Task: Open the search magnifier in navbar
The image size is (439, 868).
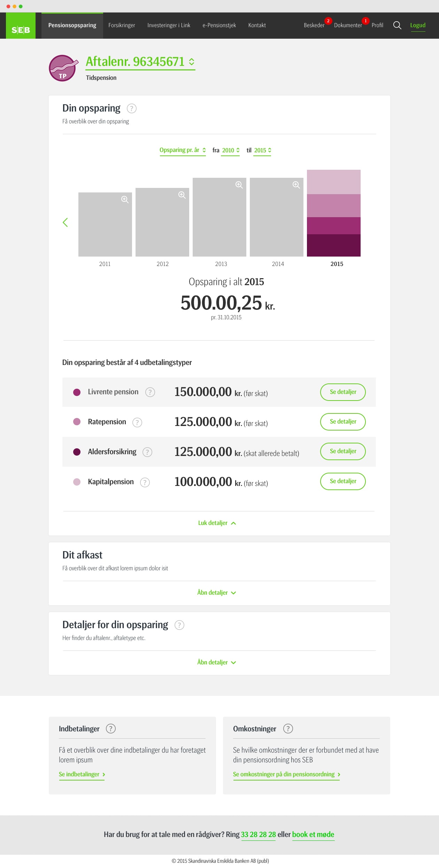Action: (x=397, y=25)
